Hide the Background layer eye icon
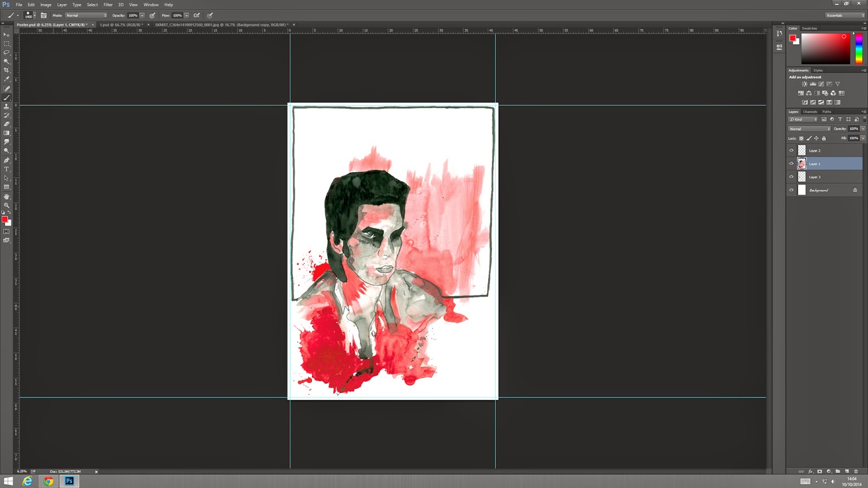Image resolution: width=868 pixels, height=488 pixels. (791, 190)
